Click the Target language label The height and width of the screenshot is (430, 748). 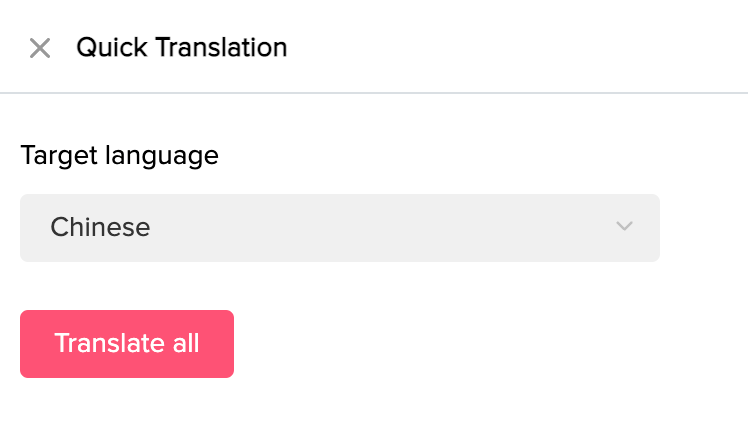pos(119,156)
